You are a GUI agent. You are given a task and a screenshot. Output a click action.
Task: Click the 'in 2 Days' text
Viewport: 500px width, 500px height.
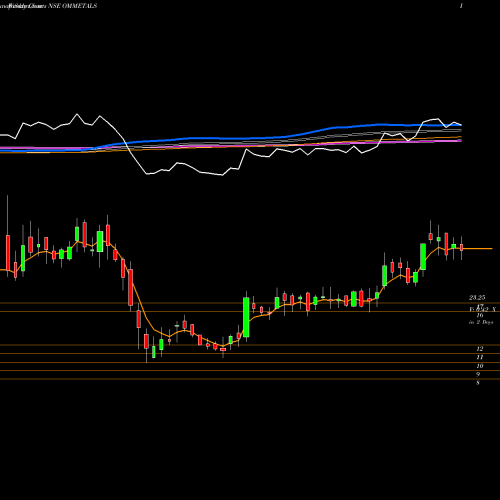coord(481,322)
